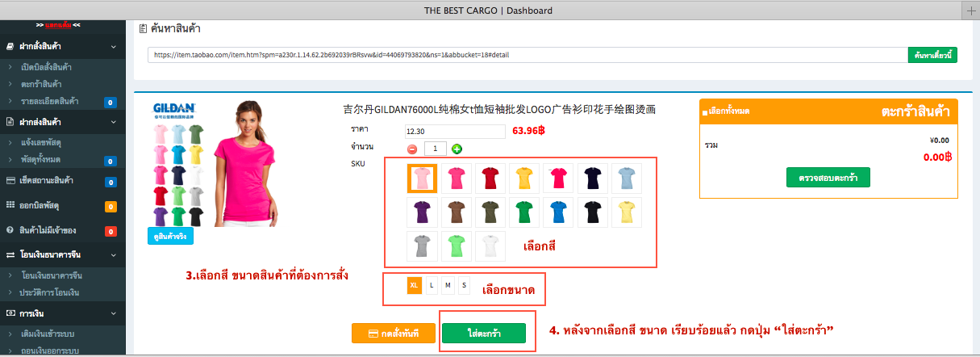This screenshot has width=980, height=357.
Task: Decrease quantity with the red minus icon
Action: pyautogui.click(x=412, y=149)
